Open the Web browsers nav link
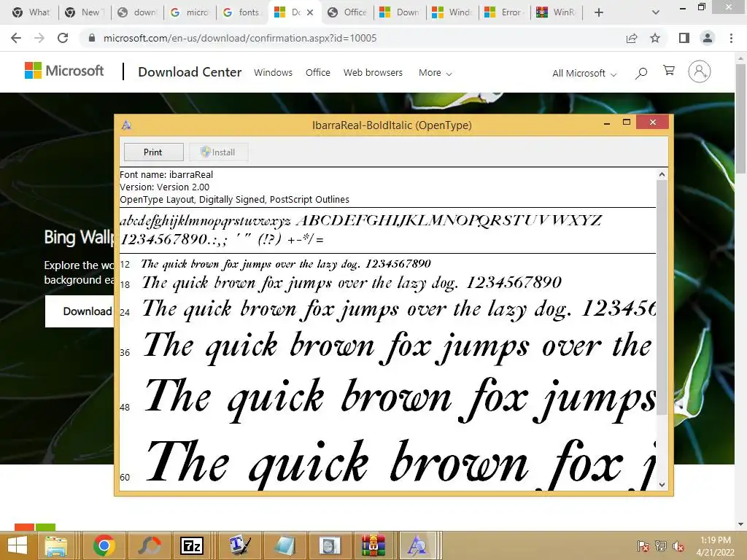This screenshot has width=747, height=560. click(x=373, y=72)
